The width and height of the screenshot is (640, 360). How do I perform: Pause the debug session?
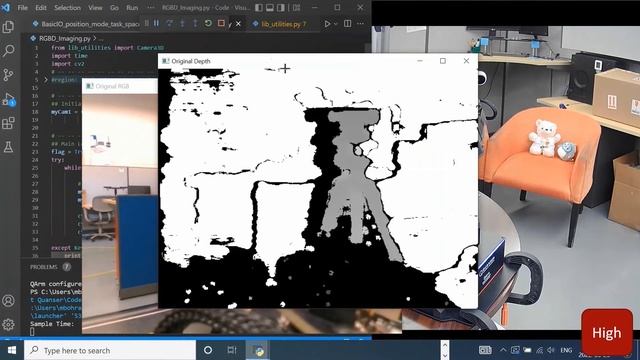(156, 24)
